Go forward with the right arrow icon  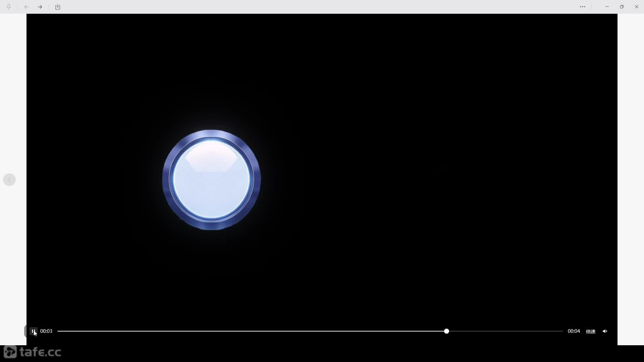point(40,7)
